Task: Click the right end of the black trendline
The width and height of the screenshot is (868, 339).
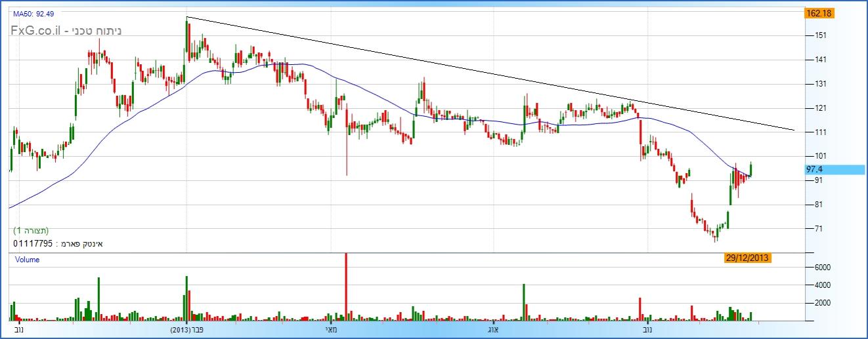Action: pos(794,130)
